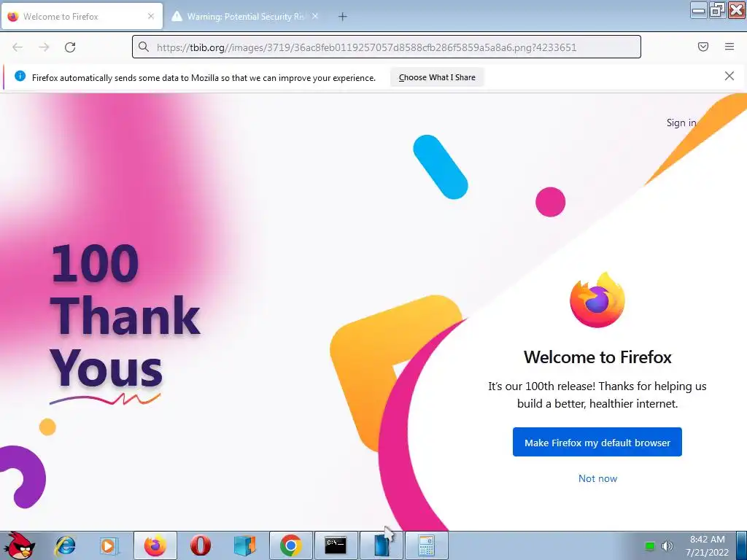The image size is (747, 560).
Task: Click the Show desktop strip beside the clock
Action: click(x=742, y=545)
